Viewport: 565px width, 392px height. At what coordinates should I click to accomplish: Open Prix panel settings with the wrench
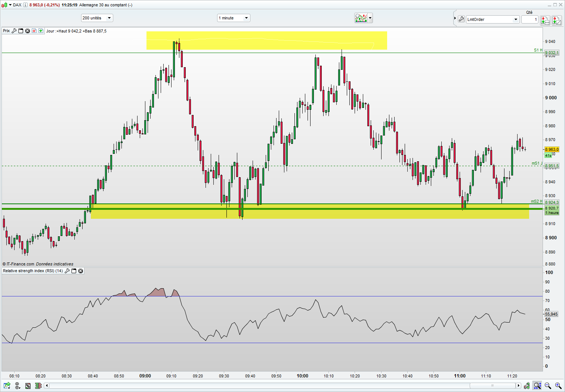14,31
